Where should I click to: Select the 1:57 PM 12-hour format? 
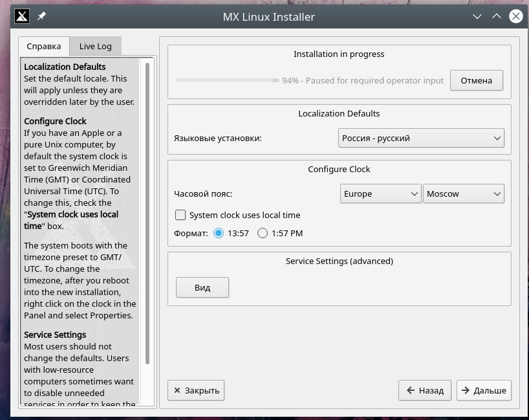click(x=263, y=233)
